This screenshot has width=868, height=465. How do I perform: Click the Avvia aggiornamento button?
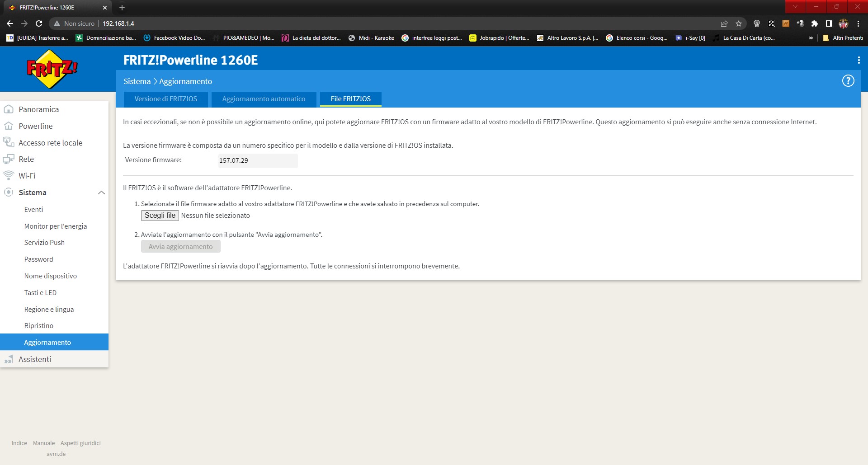point(181,247)
